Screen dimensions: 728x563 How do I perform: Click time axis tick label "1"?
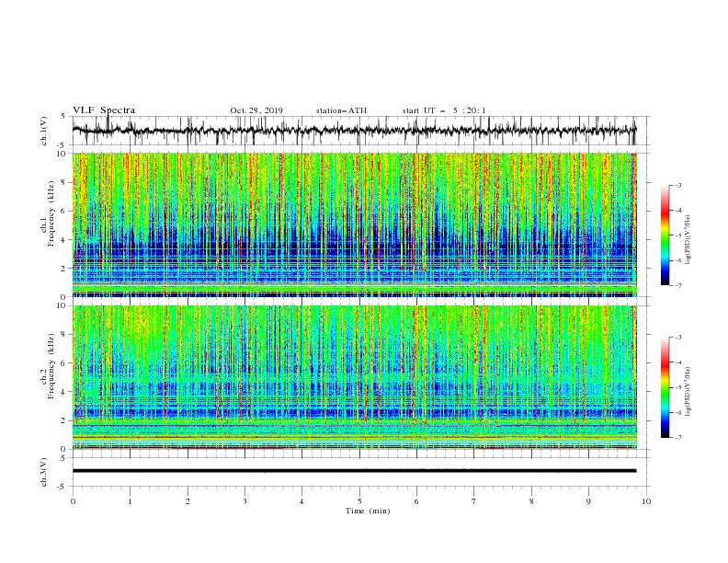click(x=130, y=501)
